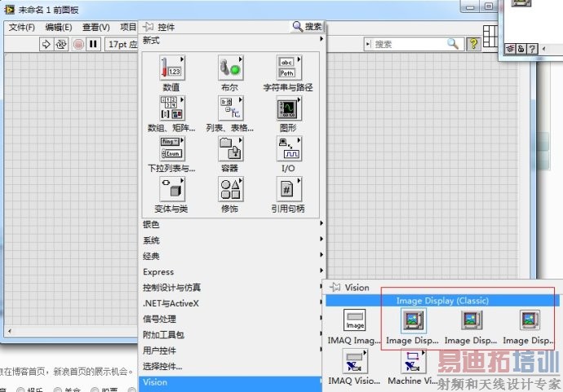Expand the 系统 palette category

tap(233, 240)
